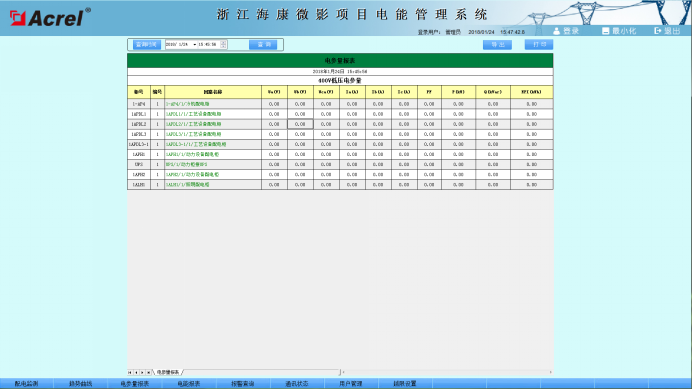693x390 pixels.
Task: Click the 回路名称 column header
Action: [x=213, y=92]
